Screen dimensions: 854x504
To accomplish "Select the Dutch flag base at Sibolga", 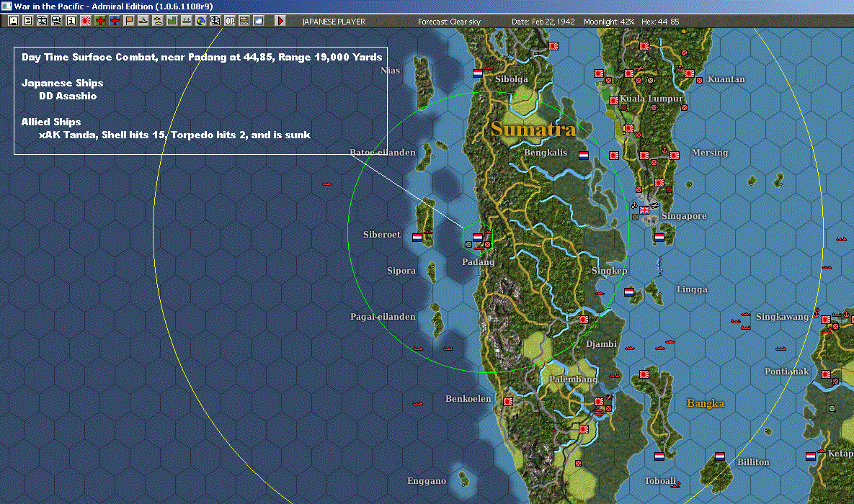I will click(x=478, y=73).
